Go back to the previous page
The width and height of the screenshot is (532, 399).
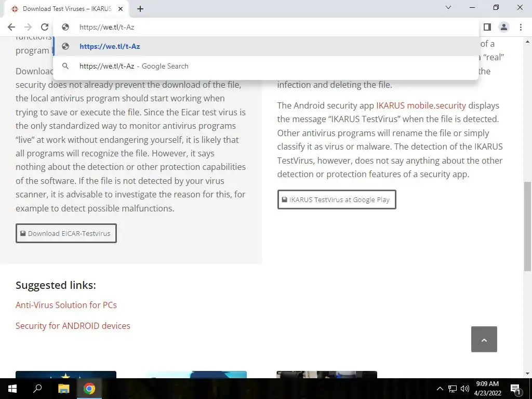[11, 27]
